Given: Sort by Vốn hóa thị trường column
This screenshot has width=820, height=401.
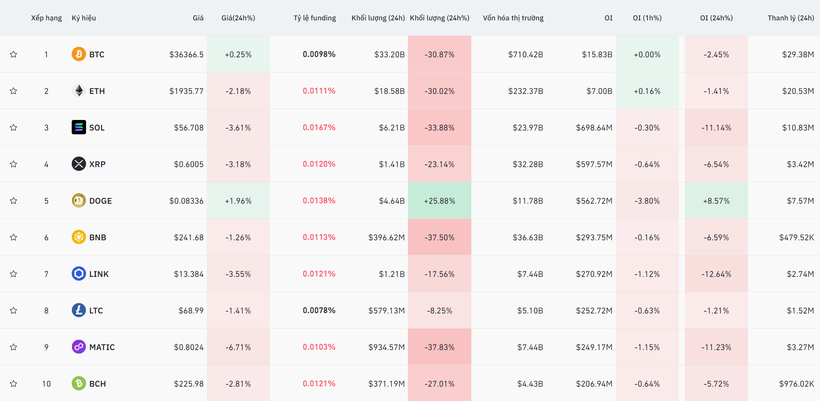Looking at the screenshot, I should click(x=513, y=18).
